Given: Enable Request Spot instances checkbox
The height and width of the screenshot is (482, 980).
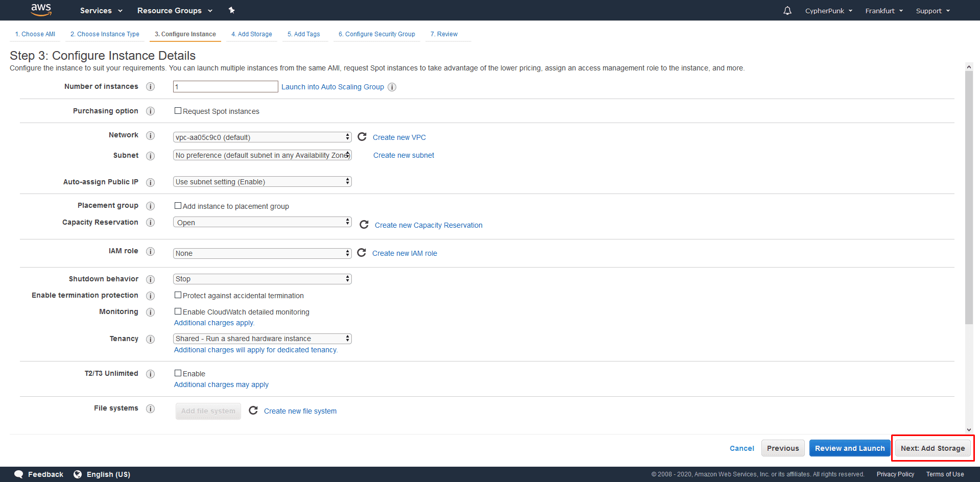Looking at the screenshot, I should pyautogui.click(x=178, y=111).
